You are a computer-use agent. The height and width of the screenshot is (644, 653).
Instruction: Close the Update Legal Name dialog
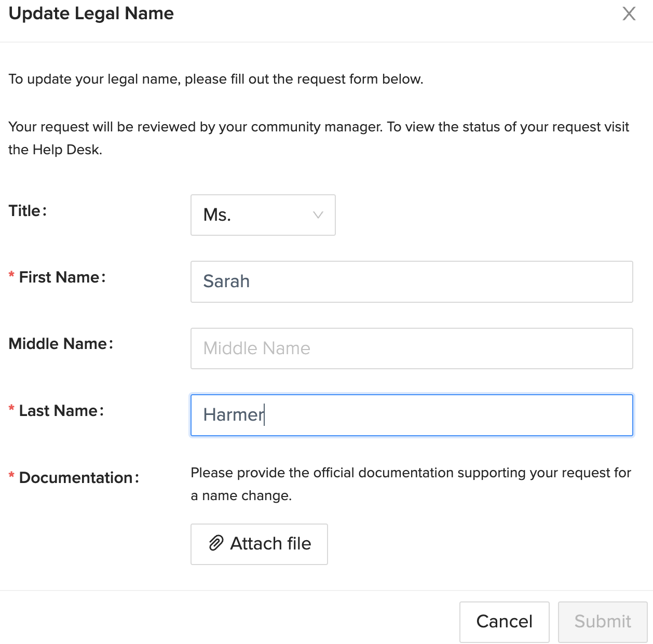click(x=629, y=14)
